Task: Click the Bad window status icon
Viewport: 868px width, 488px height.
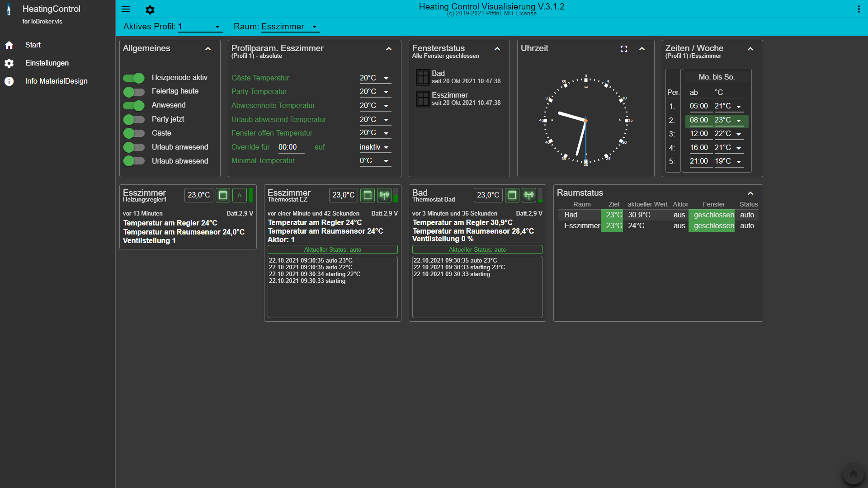Action: coord(423,77)
